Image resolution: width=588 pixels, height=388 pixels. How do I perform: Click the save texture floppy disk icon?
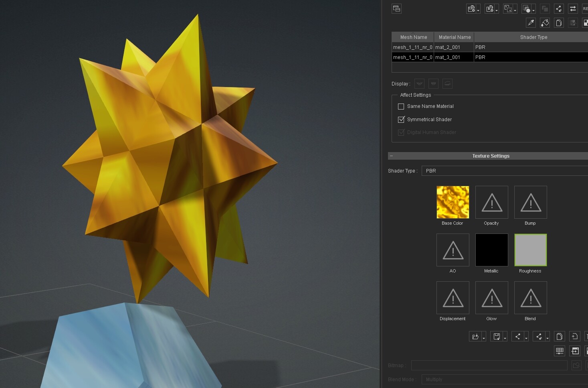[x=497, y=336]
